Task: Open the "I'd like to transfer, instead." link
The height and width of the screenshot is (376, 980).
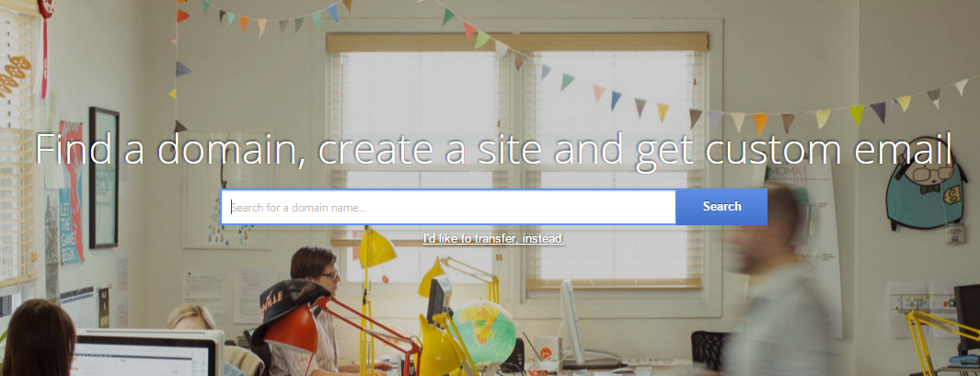Action: coord(494,239)
